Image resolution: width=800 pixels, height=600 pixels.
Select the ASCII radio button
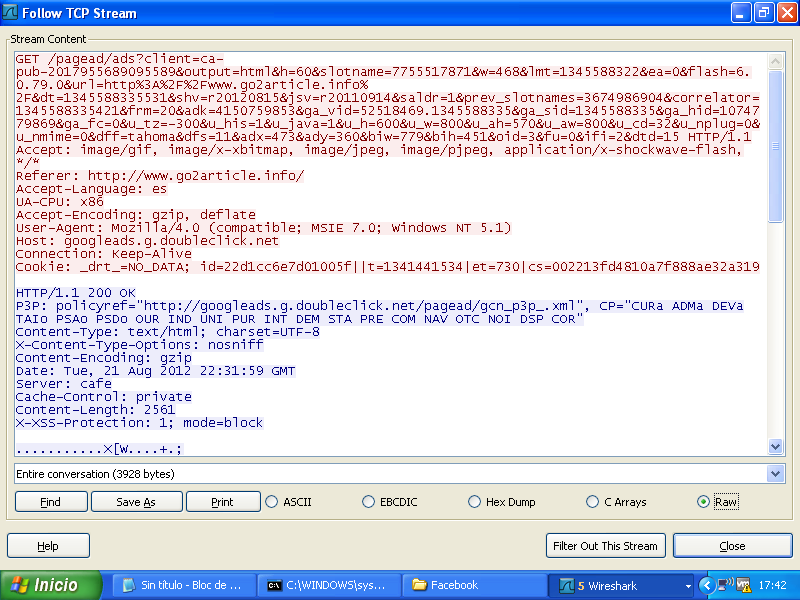pos(272,502)
